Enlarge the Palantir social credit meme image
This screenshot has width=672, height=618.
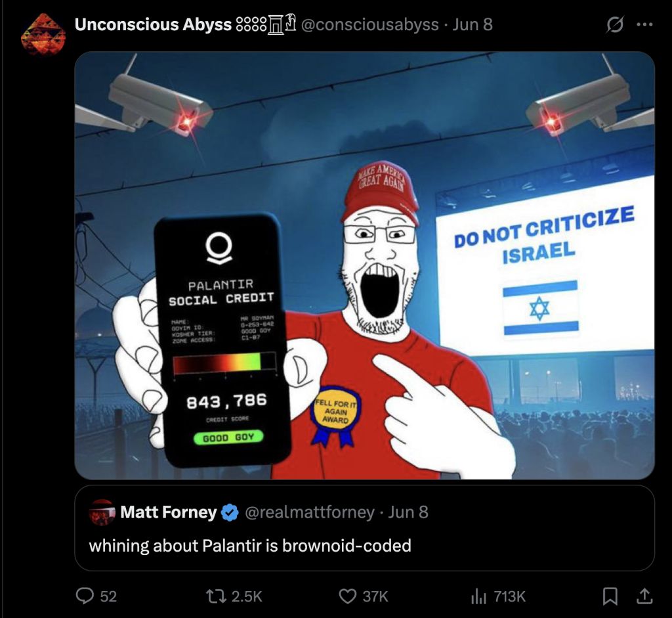pyautogui.click(x=365, y=265)
